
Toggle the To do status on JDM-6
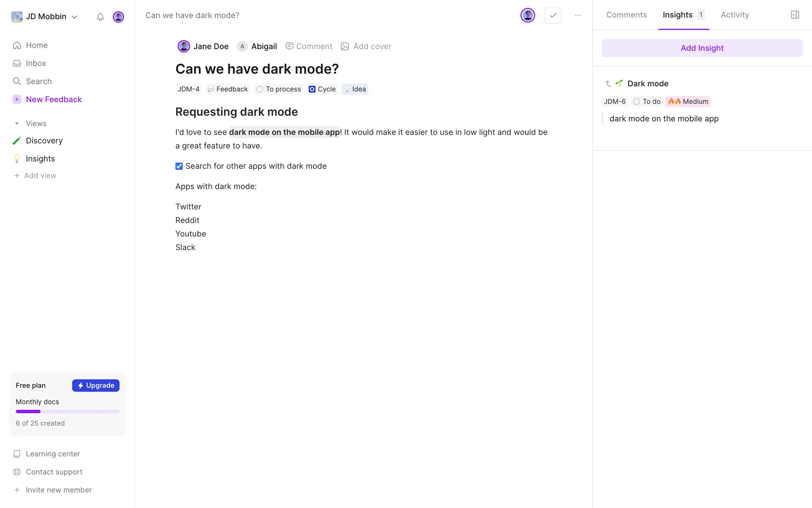636,102
